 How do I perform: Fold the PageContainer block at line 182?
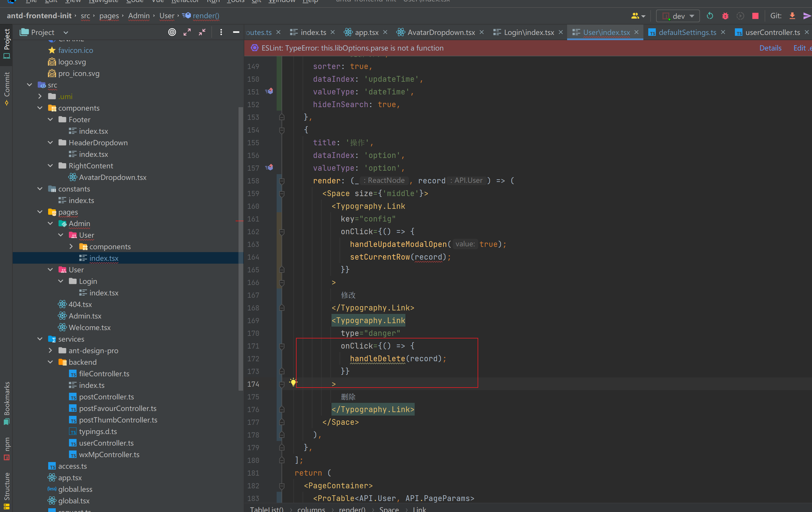tap(282, 486)
